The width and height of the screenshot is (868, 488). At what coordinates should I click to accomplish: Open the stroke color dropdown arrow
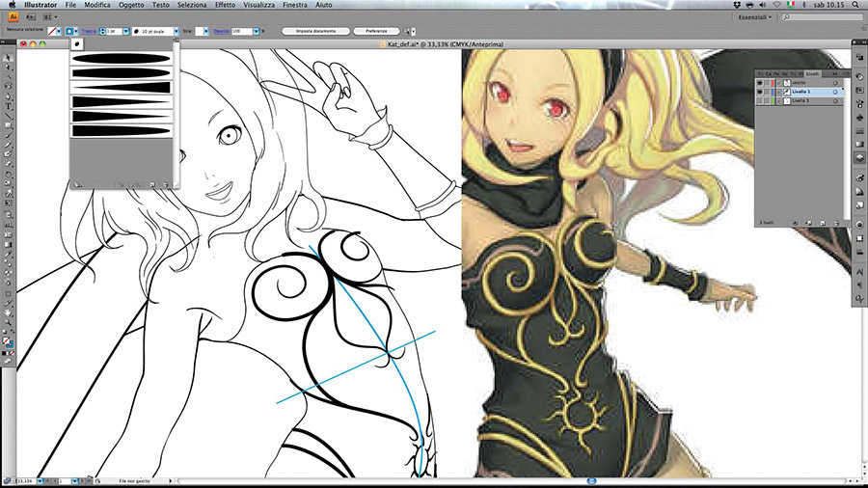(76, 31)
